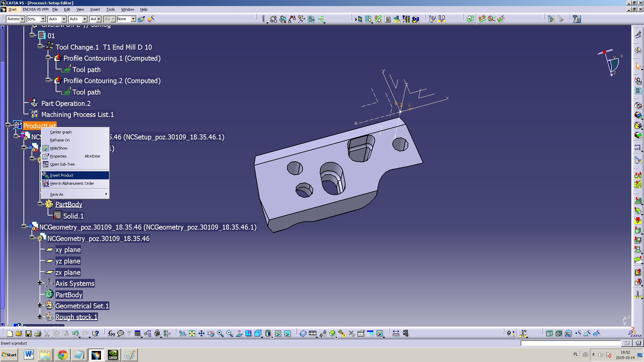This screenshot has width=644, height=362.
Task: Open the None dropdown in top toolbar
Action: click(133, 19)
